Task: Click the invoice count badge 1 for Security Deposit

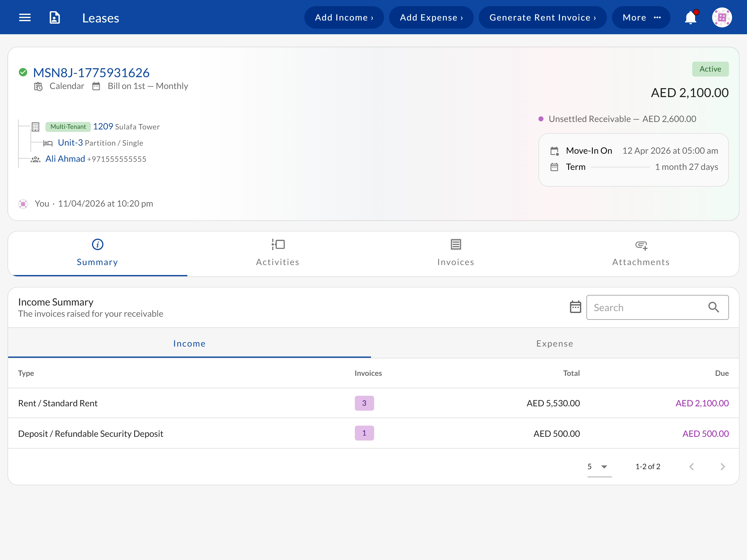Action: click(x=364, y=433)
